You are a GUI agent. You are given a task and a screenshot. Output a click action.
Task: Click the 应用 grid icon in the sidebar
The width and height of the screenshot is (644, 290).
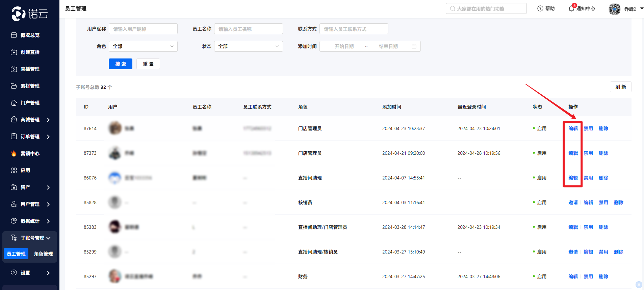click(x=14, y=170)
